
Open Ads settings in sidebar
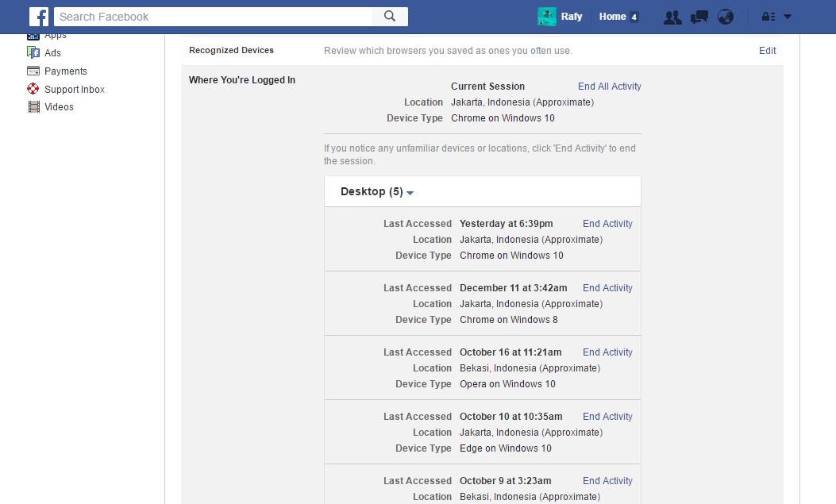(52, 52)
